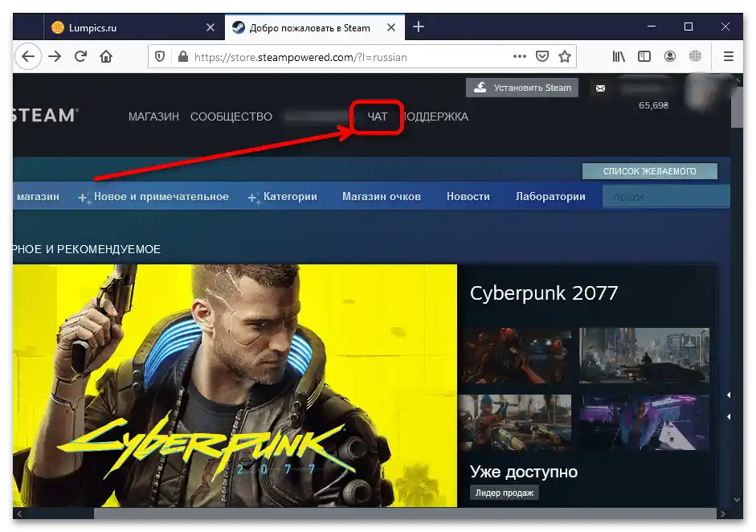
Task: Go forward with the browser forward arrow
Action: pos(55,56)
